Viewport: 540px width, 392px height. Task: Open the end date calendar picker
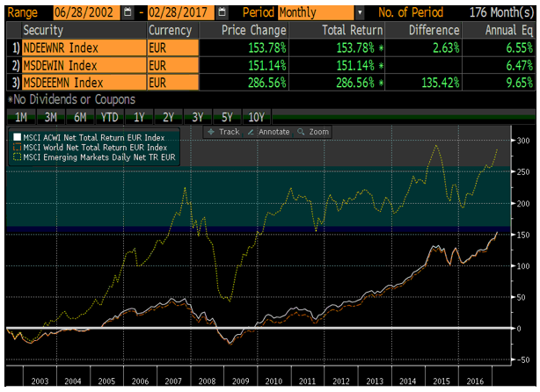coord(221,13)
